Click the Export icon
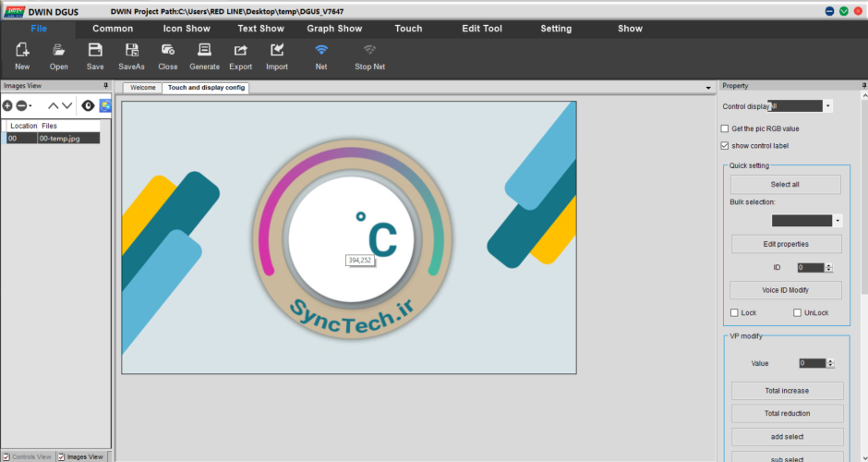The height and width of the screenshot is (462, 868). [240, 51]
